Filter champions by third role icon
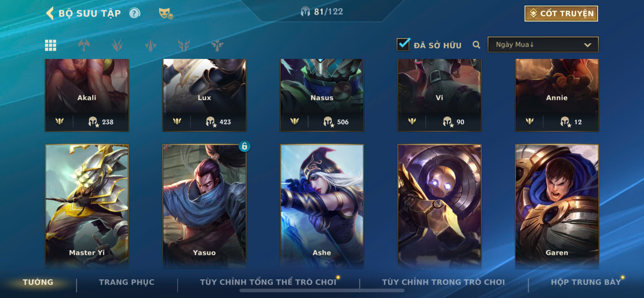This screenshot has height=298, width=644. pyautogui.click(x=150, y=45)
